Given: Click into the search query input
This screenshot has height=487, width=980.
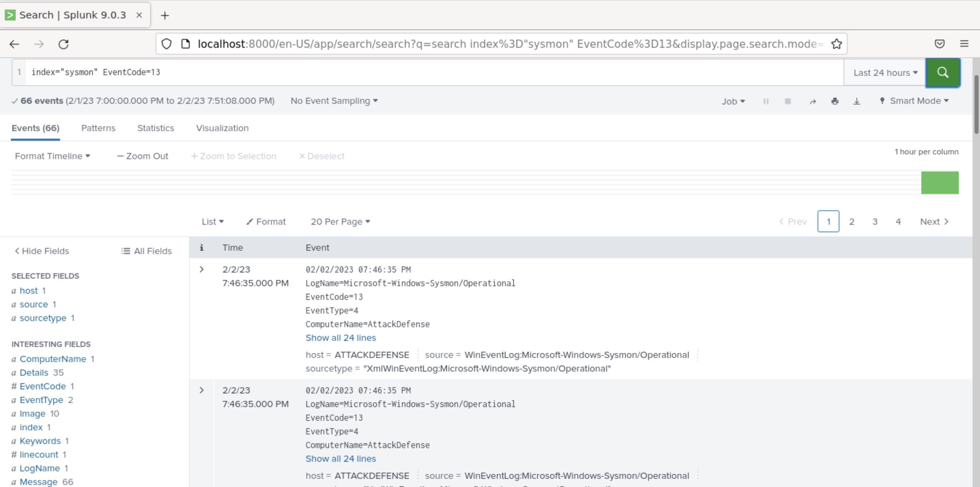Looking at the screenshot, I should [434, 72].
